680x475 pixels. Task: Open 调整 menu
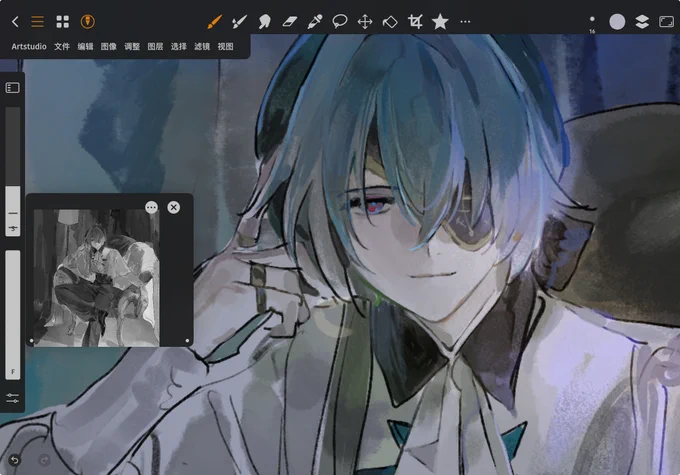tap(132, 46)
